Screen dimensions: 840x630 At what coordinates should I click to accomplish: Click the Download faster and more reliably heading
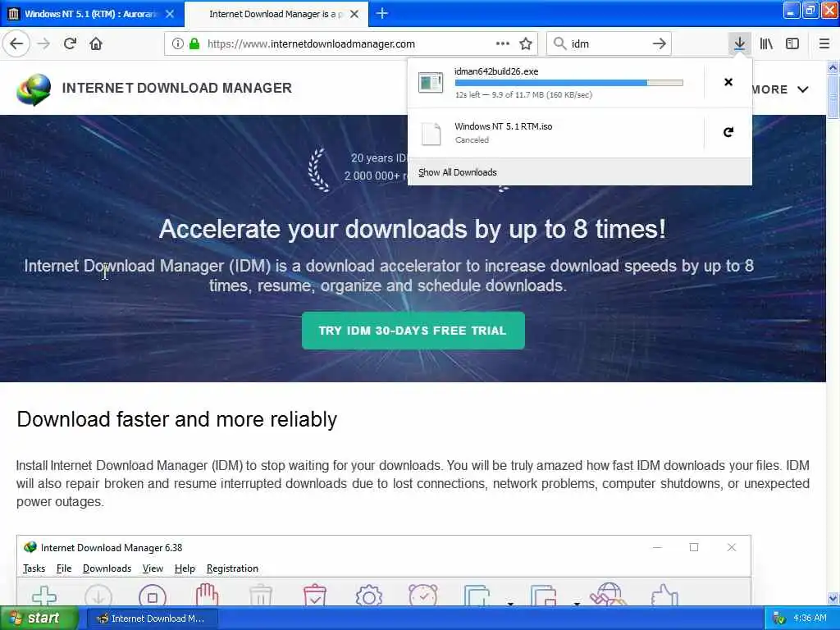[x=177, y=419]
